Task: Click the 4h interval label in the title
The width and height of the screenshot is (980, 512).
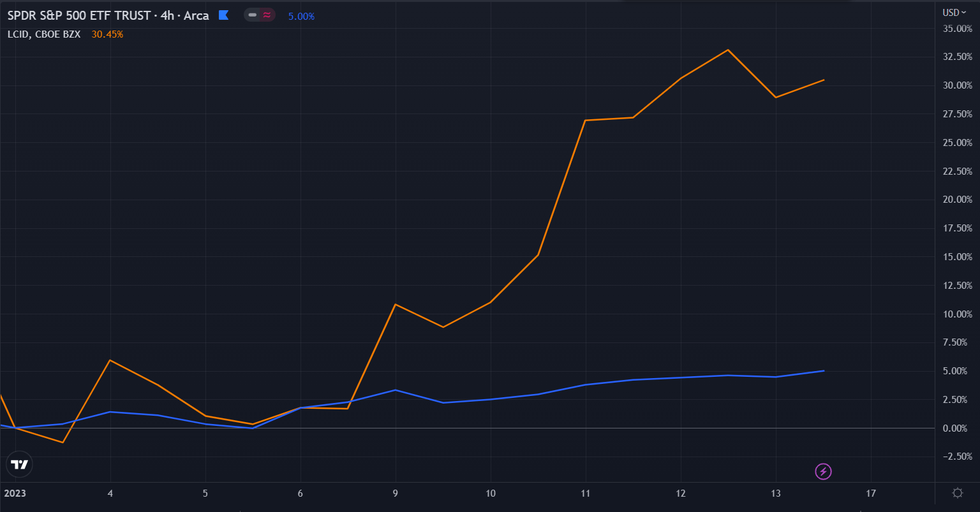Action: 168,15
